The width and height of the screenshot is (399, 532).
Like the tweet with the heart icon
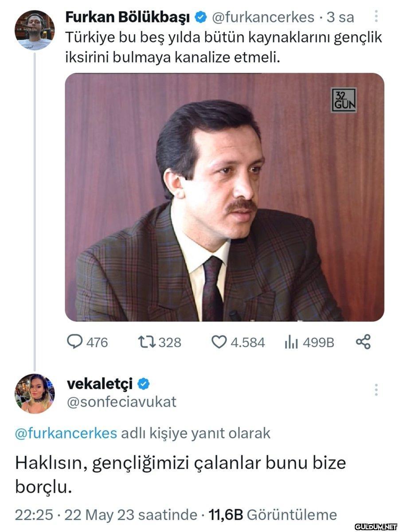click(218, 342)
